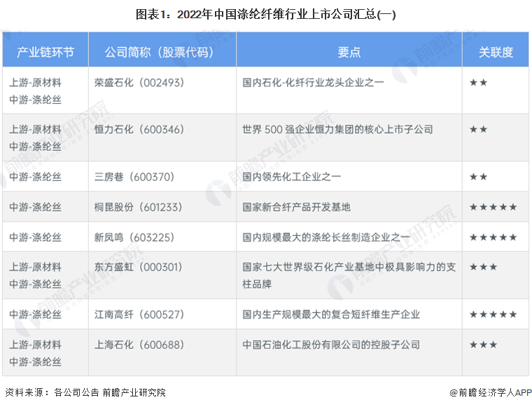Click the text "世界 500 强企业恒力集团的核心上市子公司"
This screenshot has width=532, height=407.
[337, 130]
